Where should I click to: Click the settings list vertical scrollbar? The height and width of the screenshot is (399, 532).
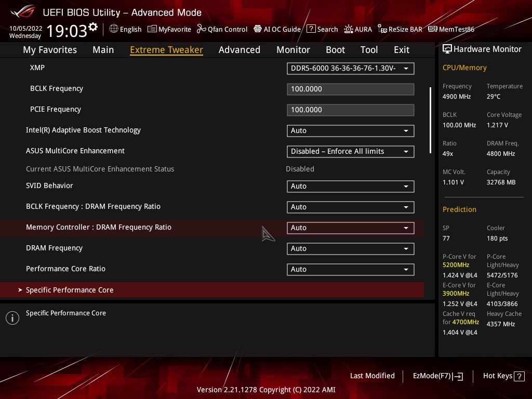430,121
